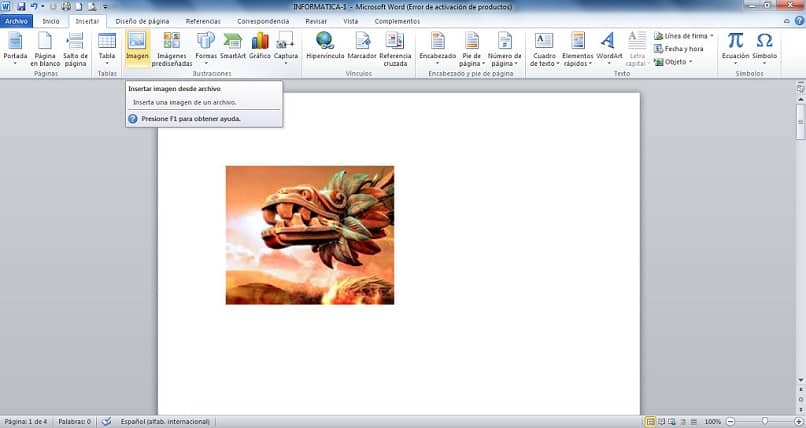806x428 pixels.
Task: Minimize the ribbon with the caret icon
Action: click(786, 21)
